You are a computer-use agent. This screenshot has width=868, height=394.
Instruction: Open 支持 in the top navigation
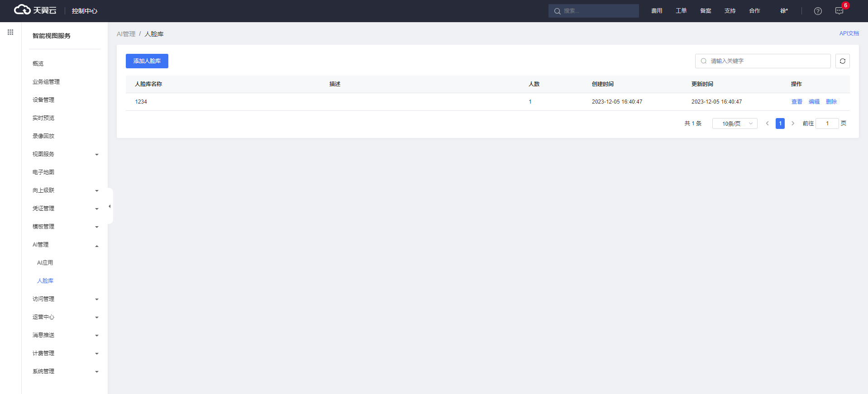click(x=730, y=11)
